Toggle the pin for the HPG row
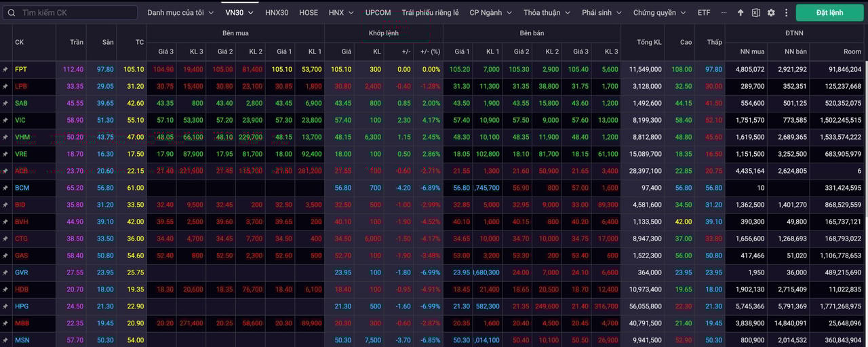868x347 pixels. (5, 306)
